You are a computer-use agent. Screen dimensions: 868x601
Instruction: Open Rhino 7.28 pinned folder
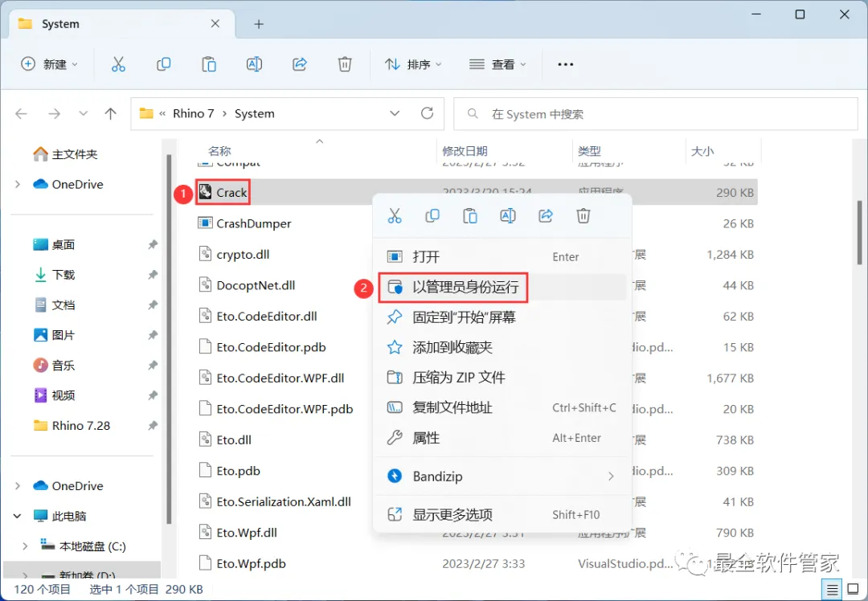72,426
